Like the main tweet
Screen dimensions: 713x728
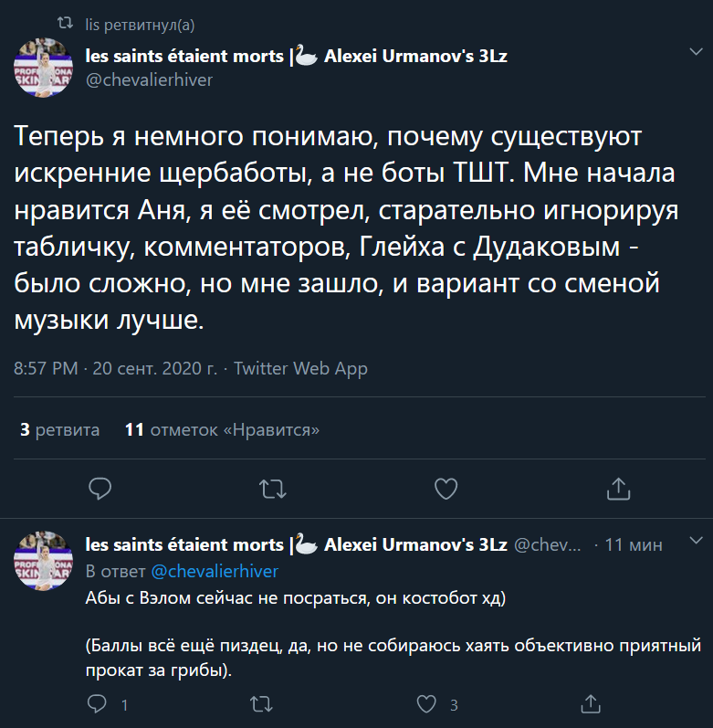pyautogui.click(x=446, y=489)
